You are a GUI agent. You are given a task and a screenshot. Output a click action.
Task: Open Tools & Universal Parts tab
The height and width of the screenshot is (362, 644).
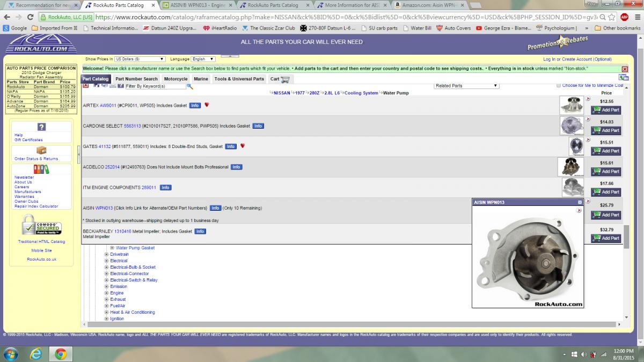click(x=239, y=79)
